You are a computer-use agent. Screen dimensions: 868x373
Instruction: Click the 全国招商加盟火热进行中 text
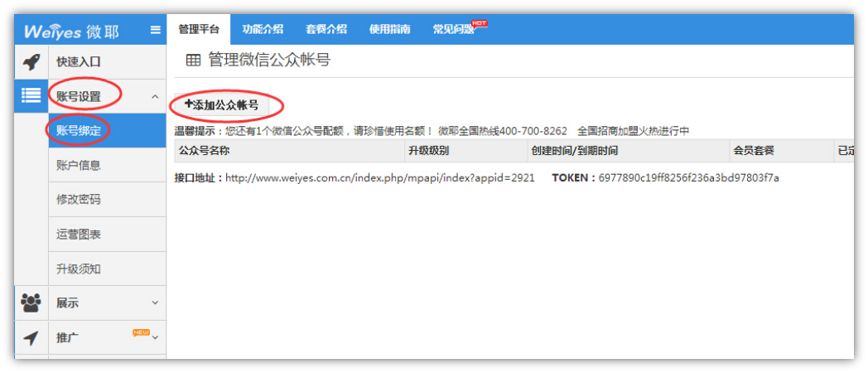(x=634, y=131)
